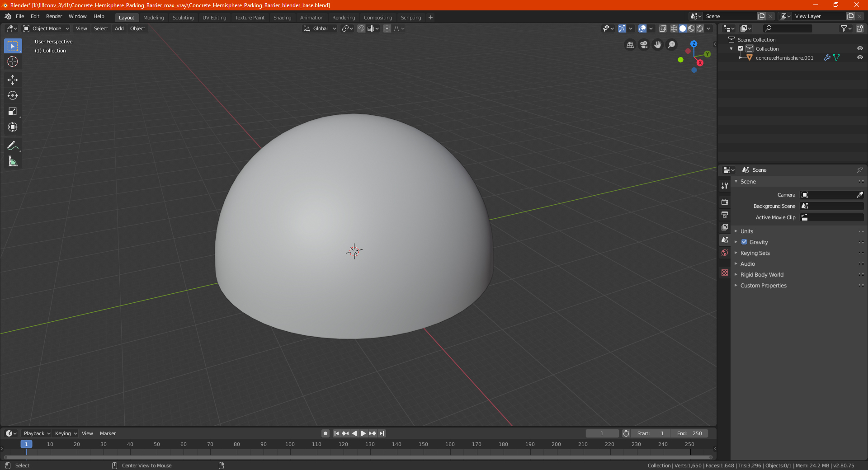The height and width of the screenshot is (470, 868).
Task: Toggle auto keying record button
Action: (x=325, y=433)
